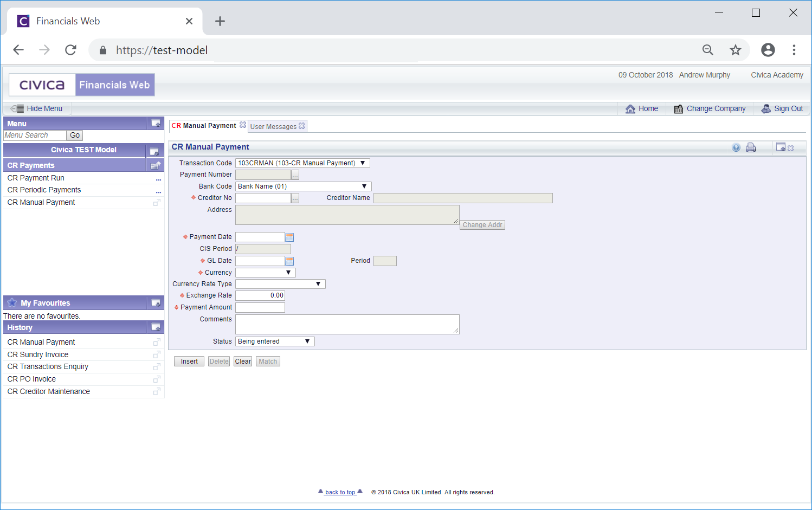This screenshot has height=510, width=812.
Task: Open the Status dropdown showing Being entered
Action: (275, 341)
